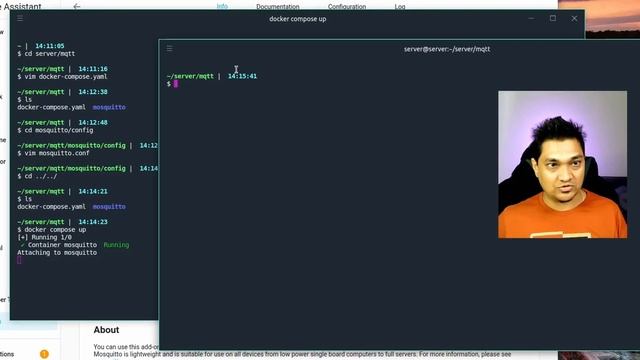This screenshot has height=360, width=640.
Task: Click the back terminal's cursor under 'Attaching to mosquitto'
Action: point(19,260)
